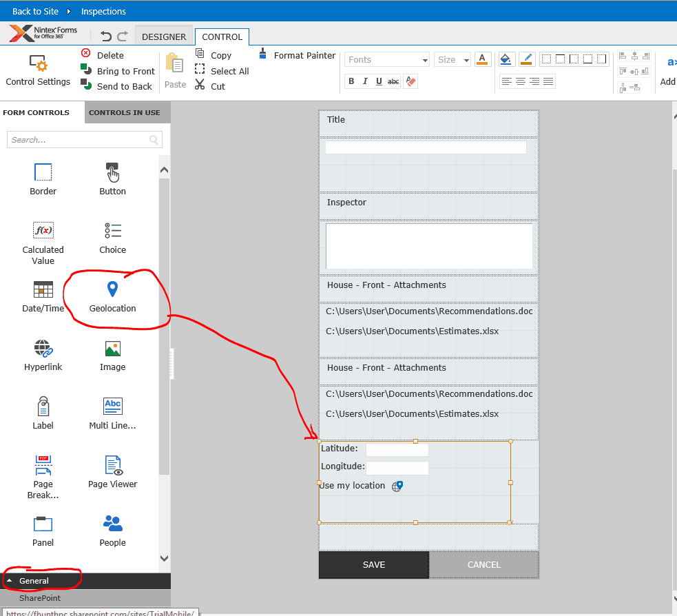677x616 pixels.
Task: Click the controls search box
Action: click(85, 139)
